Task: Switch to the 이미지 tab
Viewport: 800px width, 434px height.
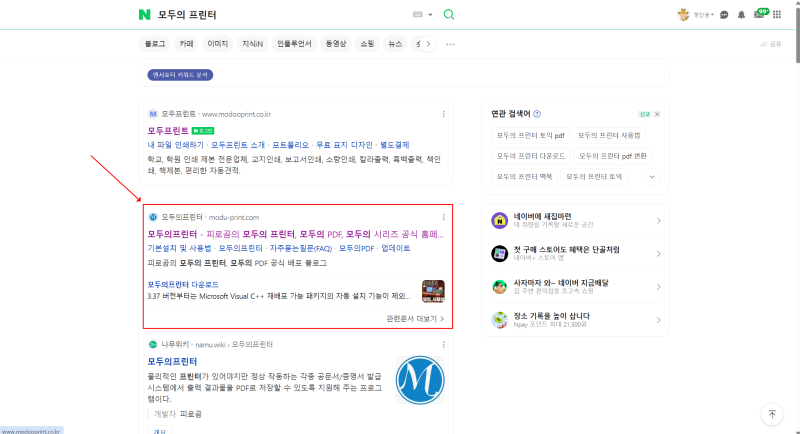Action: click(x=217, y=44)
